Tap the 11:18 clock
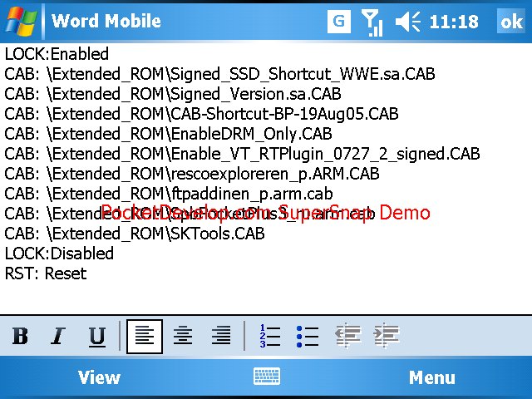 [x=454, y=22]
